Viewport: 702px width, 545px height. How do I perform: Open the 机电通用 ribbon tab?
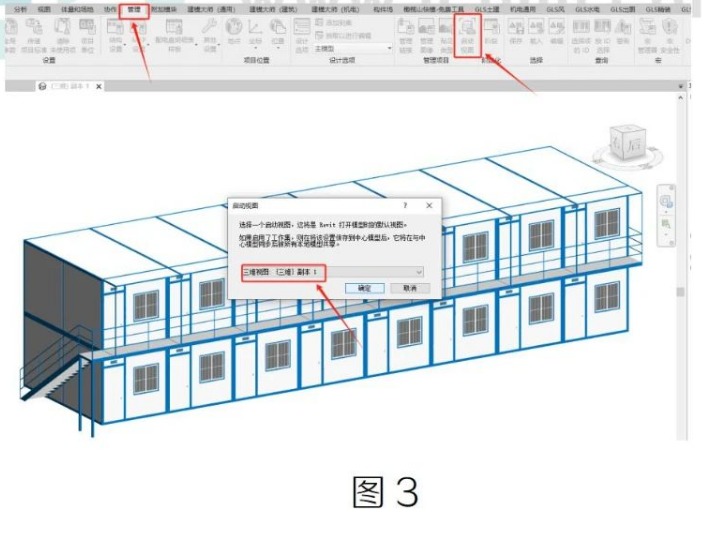coord(523,9)
